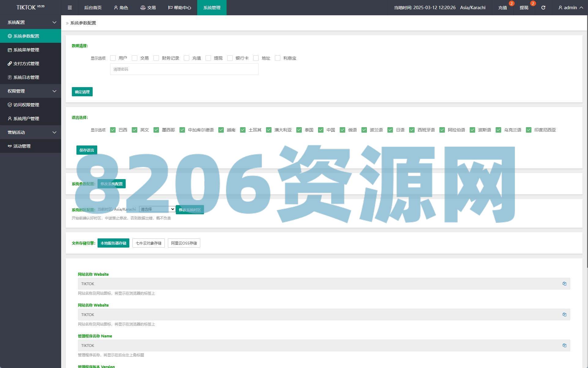Uncheck the 巴西 language checkbox

113,130
